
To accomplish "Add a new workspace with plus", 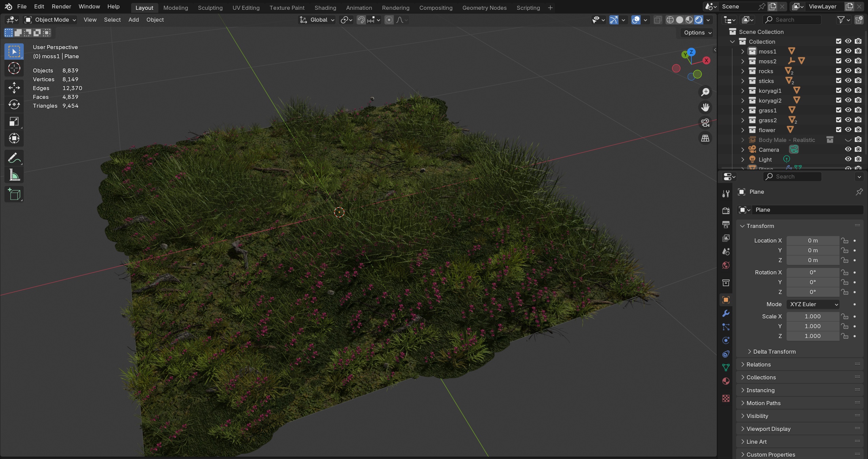I will 550,7.
